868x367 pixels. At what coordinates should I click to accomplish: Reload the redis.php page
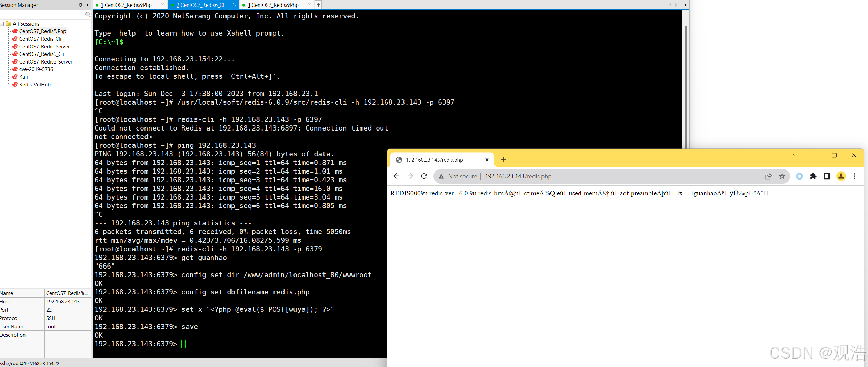pos(424,176)
